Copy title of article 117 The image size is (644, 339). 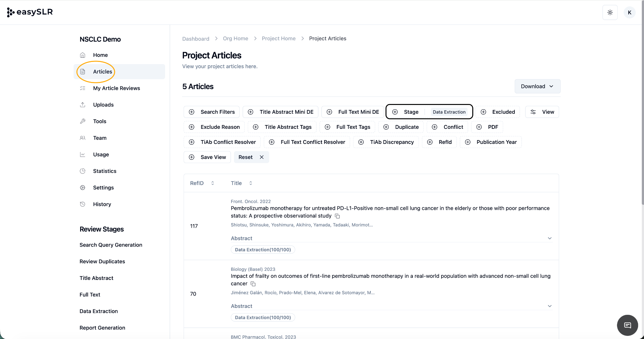337,216
